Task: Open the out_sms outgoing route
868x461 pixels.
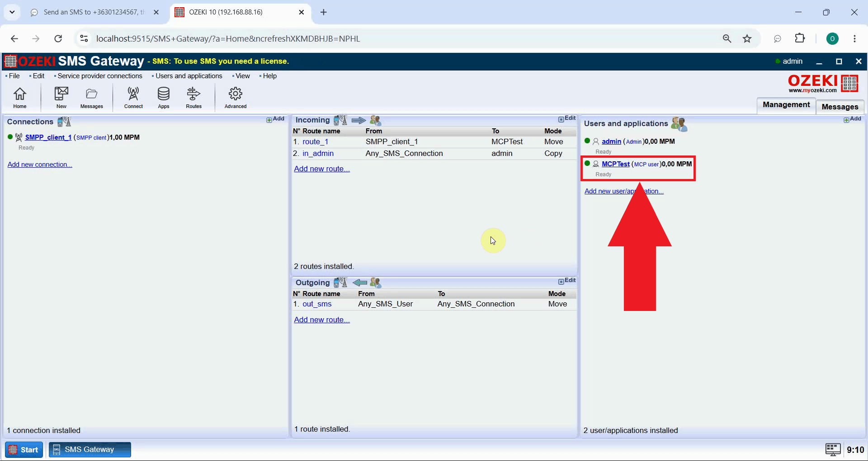Action: click(x=317, y=304)
